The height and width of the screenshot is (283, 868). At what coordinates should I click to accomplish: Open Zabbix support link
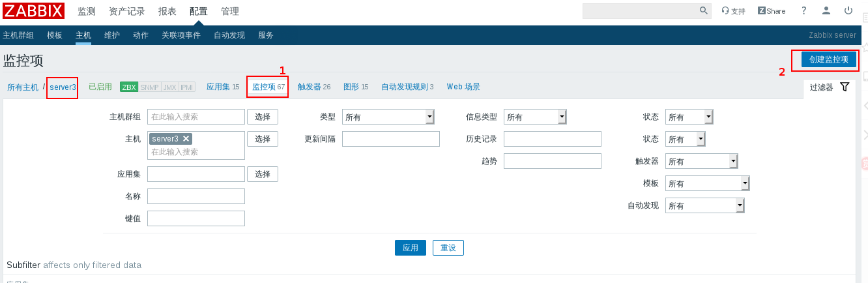pyautogui.click(x=733, y=11)
